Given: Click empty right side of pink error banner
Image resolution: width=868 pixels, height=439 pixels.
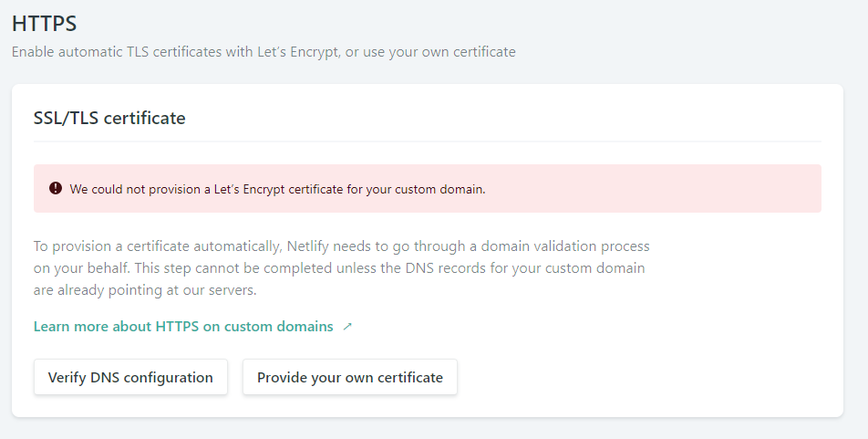Looking at the screenshot, I should click(x=684, y=189).
